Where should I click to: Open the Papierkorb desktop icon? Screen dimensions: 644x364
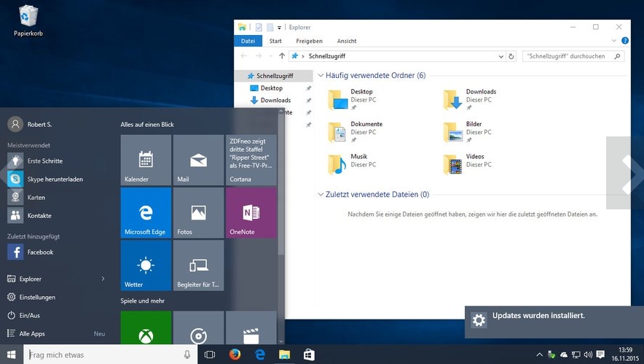click(28, 20)
